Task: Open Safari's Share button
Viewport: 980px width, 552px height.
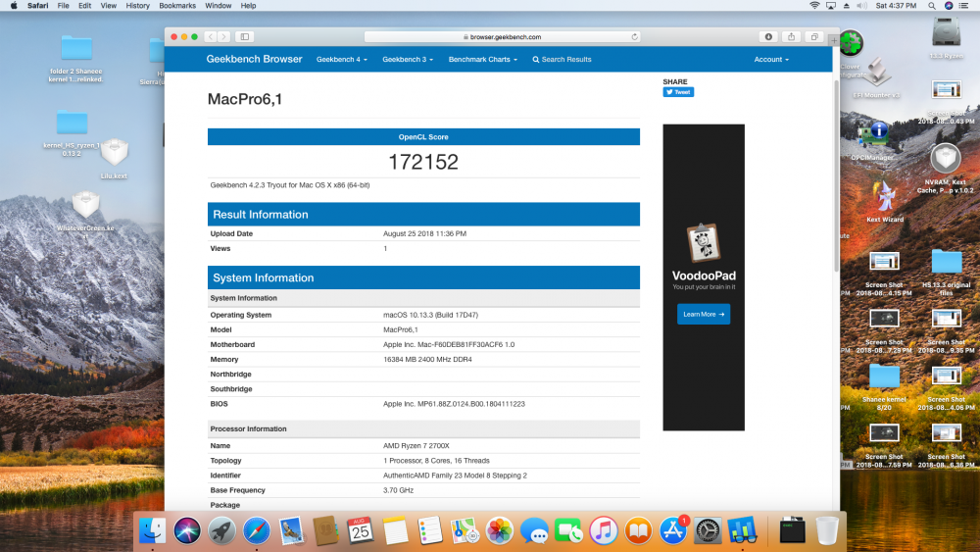Action: [791, 37]
